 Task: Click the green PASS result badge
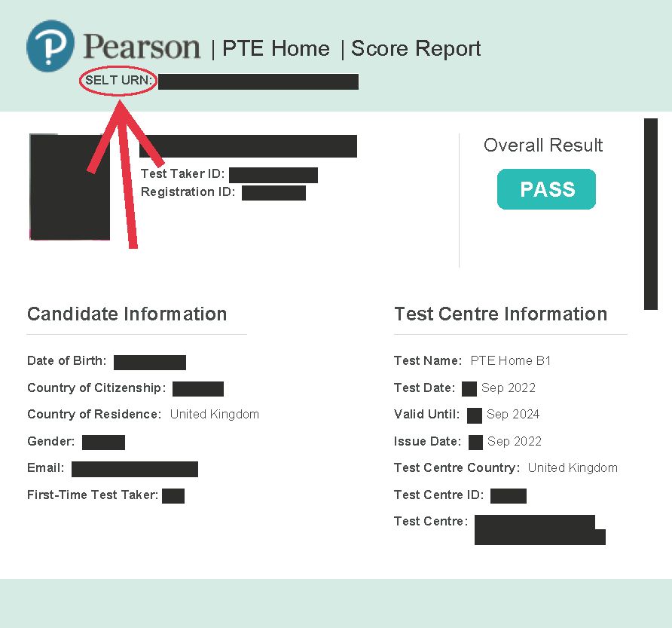546,189
